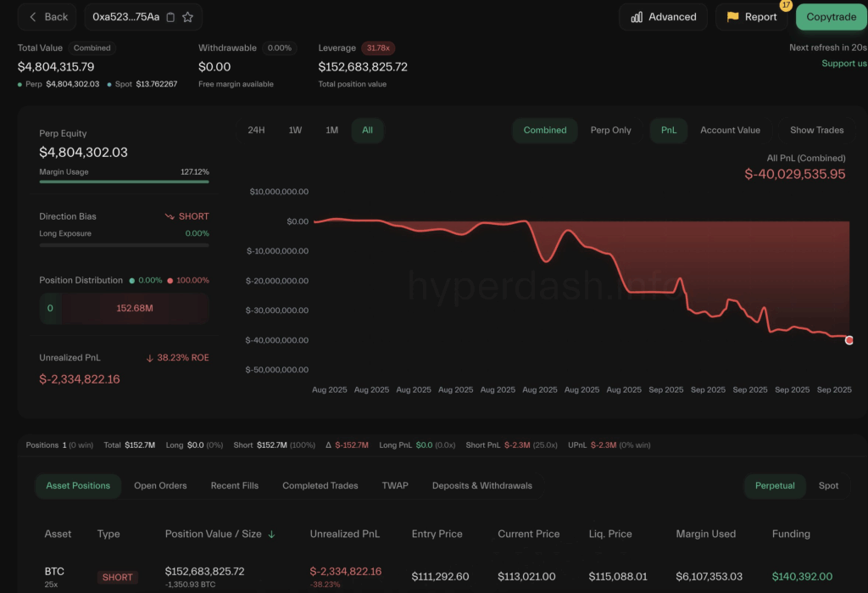Viewport: 868px width, 593px height.
Task: Click the notification badge showing 17
Action: 786,5
